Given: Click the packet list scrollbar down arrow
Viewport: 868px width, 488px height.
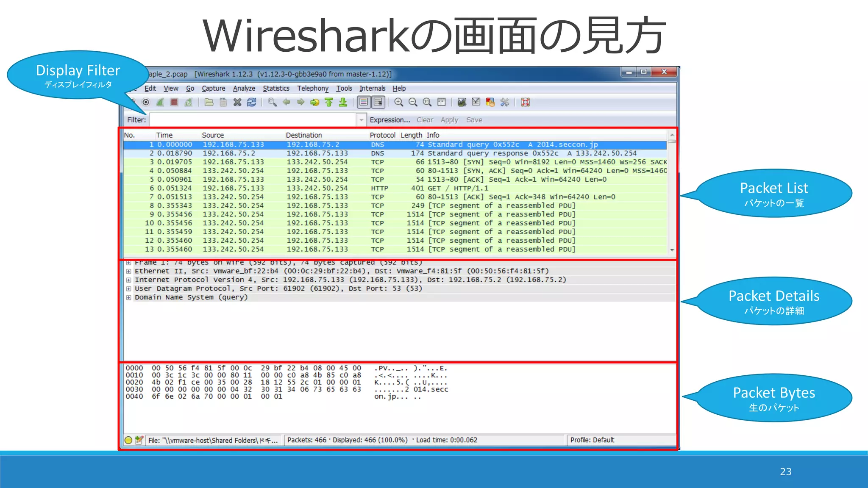Looking at the screenshot, I should point(672,250).
